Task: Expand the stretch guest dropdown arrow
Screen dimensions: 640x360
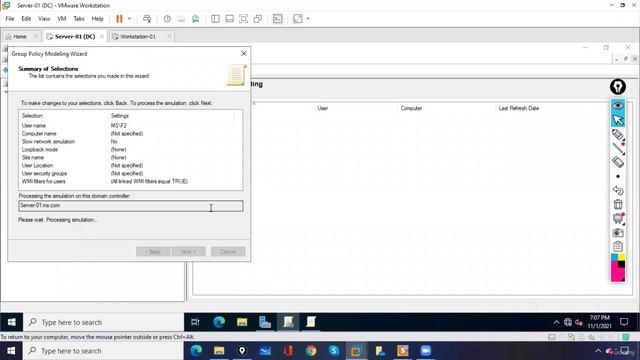Action: click(308, 19)
